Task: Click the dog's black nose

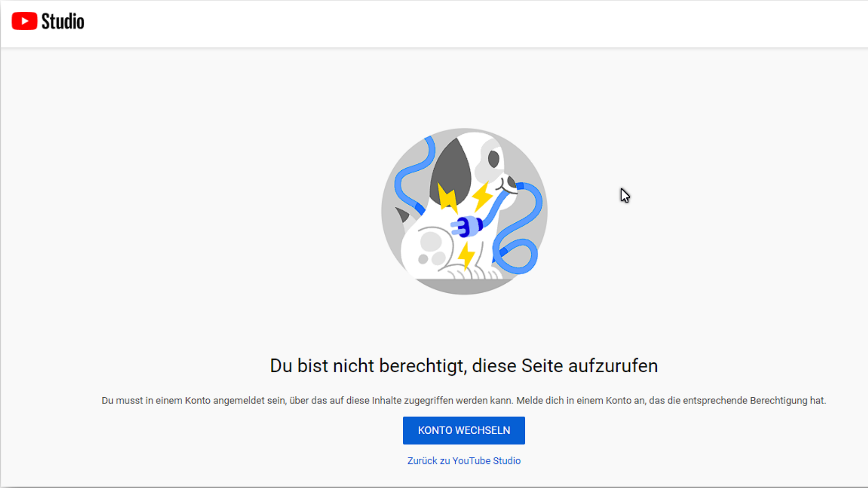Action: click(x=511, y=182)
